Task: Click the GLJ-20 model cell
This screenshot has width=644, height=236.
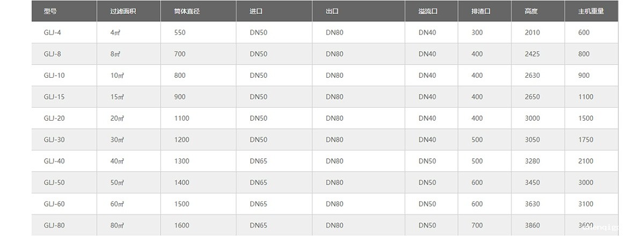Action: coord(54,119)
